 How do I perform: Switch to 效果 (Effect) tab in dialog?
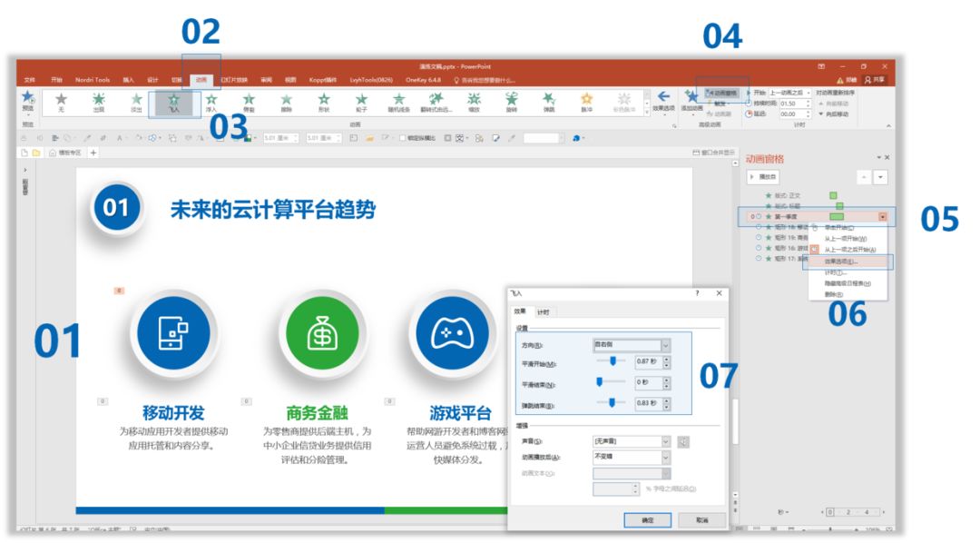pyautogui.click(x=520, y=311)
